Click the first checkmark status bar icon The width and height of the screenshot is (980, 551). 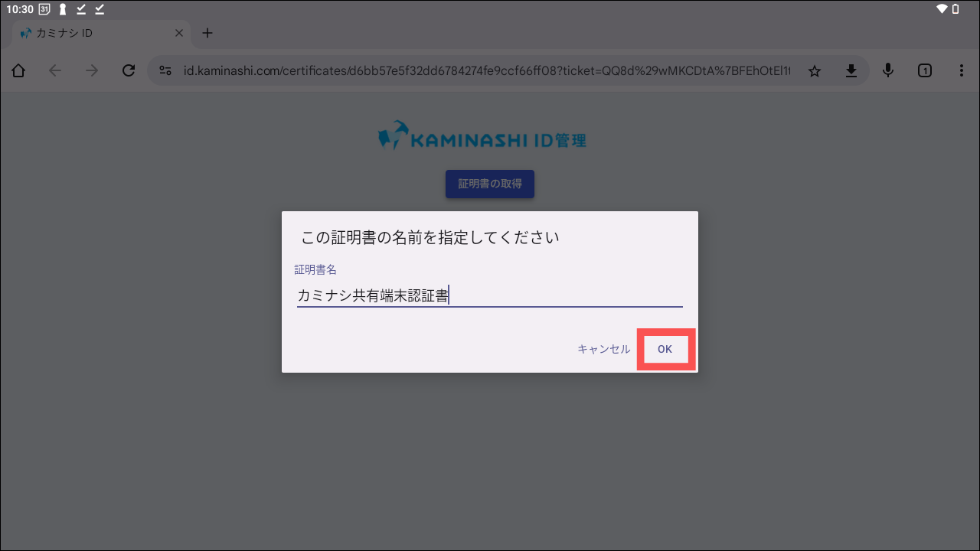81,9
